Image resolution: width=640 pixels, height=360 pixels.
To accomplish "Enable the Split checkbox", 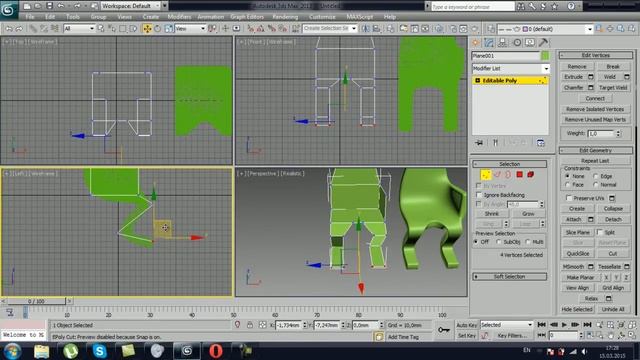I will (600, 232).
